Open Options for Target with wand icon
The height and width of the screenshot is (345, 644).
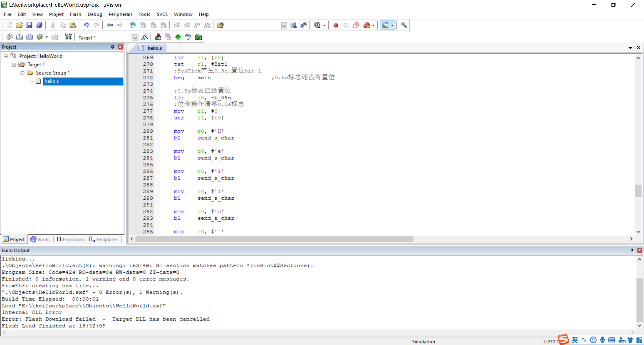[x=145, y=37]
